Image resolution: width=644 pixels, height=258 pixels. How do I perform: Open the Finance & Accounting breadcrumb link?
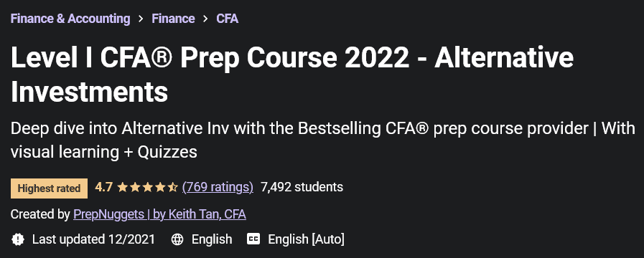pos(70,19)
